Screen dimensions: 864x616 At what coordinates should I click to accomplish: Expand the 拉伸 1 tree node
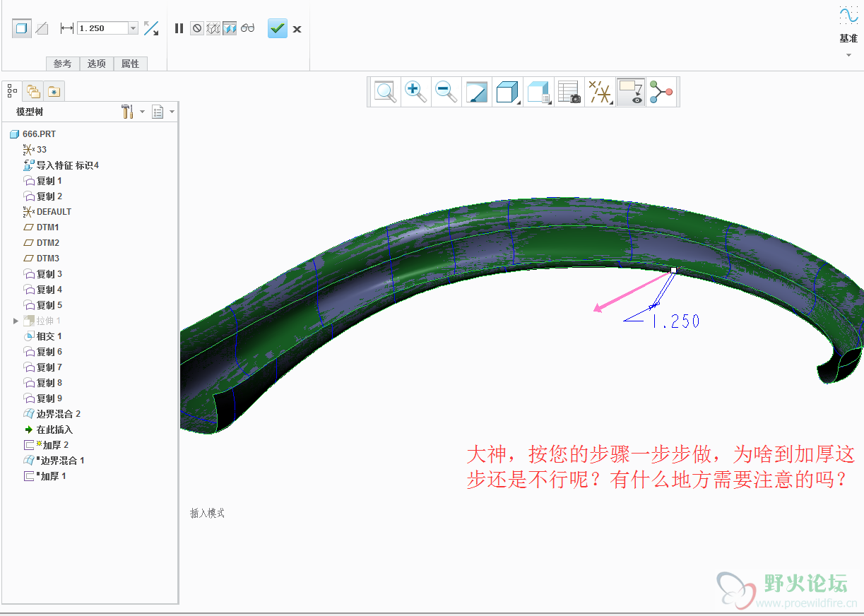[x=16, y=321]
